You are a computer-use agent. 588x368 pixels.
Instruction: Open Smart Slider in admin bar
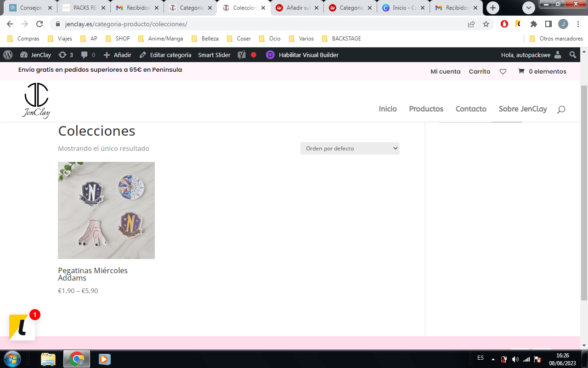click(214, 55)
